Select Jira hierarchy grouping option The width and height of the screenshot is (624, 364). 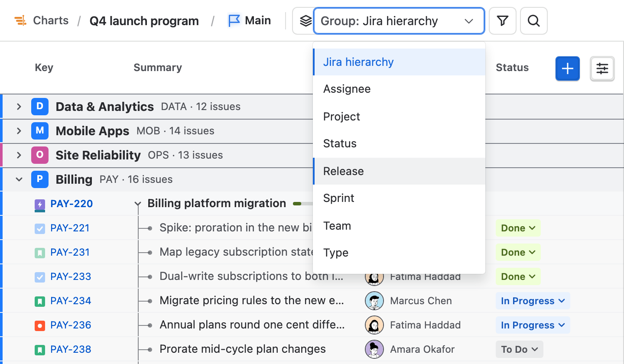point(399,62)
